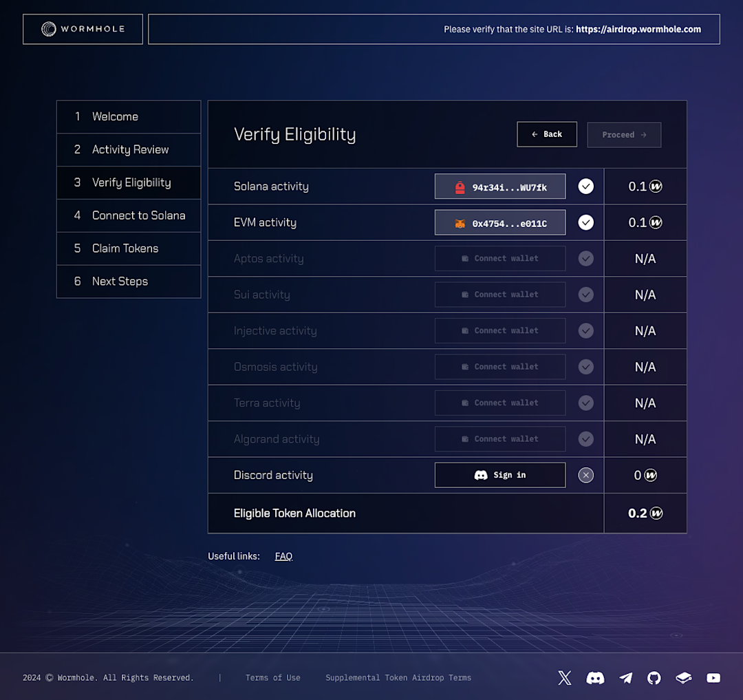Select step 4 Connect to Solana

(x=128, y=215)
